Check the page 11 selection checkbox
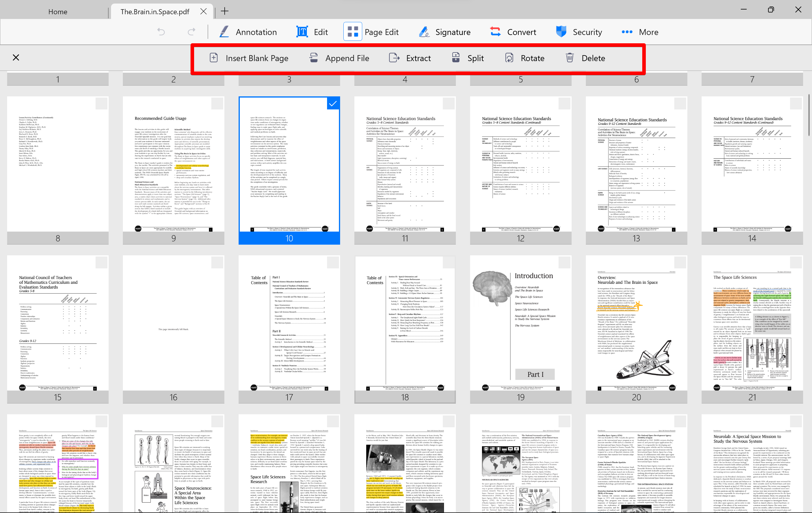Viewport: 812px width, 513px height. tap(448, 103)
